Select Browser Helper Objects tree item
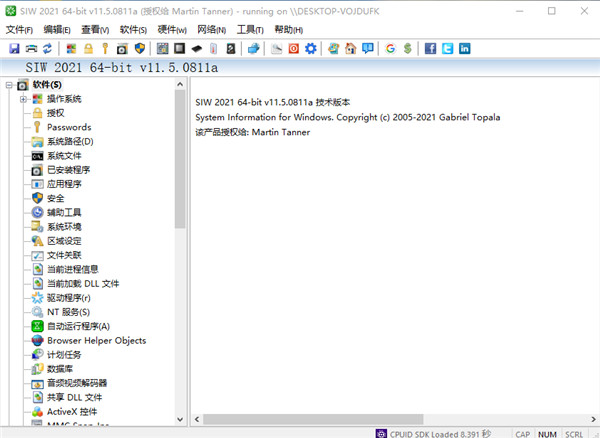Screen dimensions: 600x438 (96, 340)
